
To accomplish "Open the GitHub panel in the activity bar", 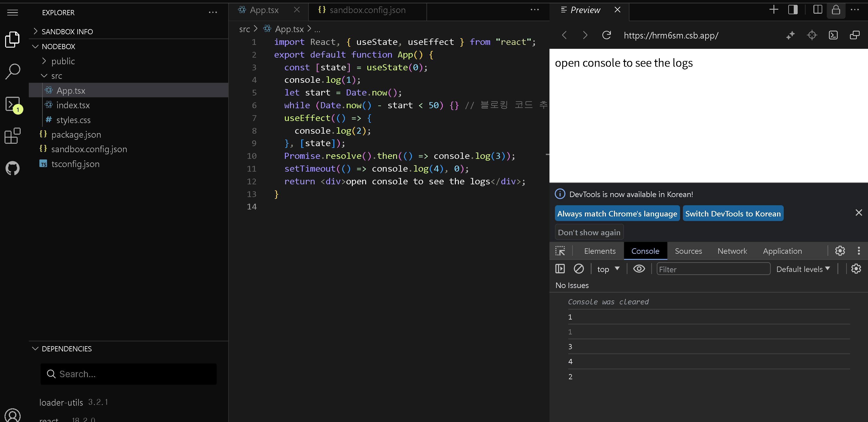I will [x=13, y=168].
